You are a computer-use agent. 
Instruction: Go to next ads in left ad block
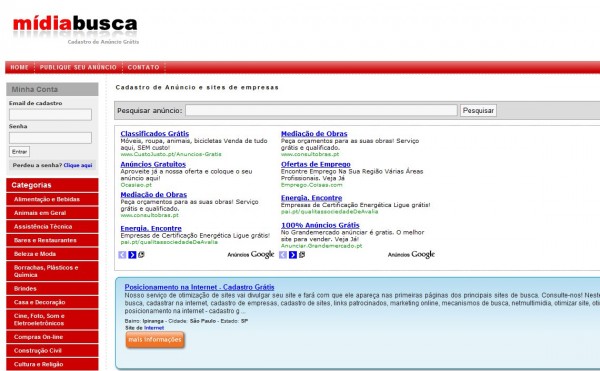pyautogui.click(x=132, y=255)
